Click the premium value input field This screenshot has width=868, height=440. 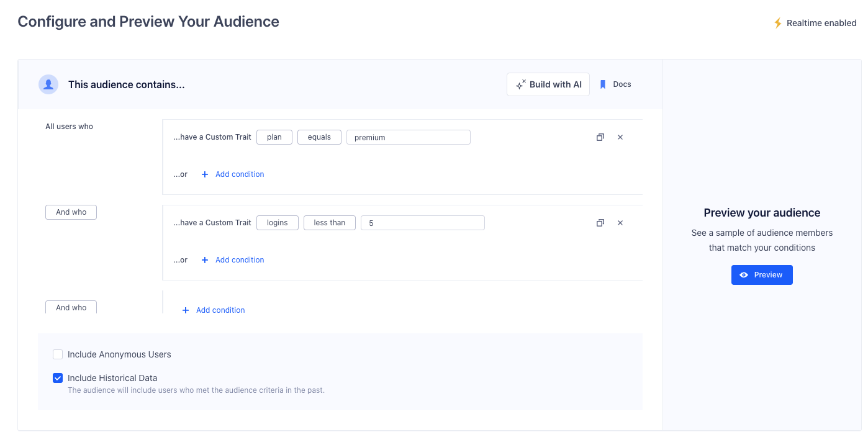coord(408,137)
